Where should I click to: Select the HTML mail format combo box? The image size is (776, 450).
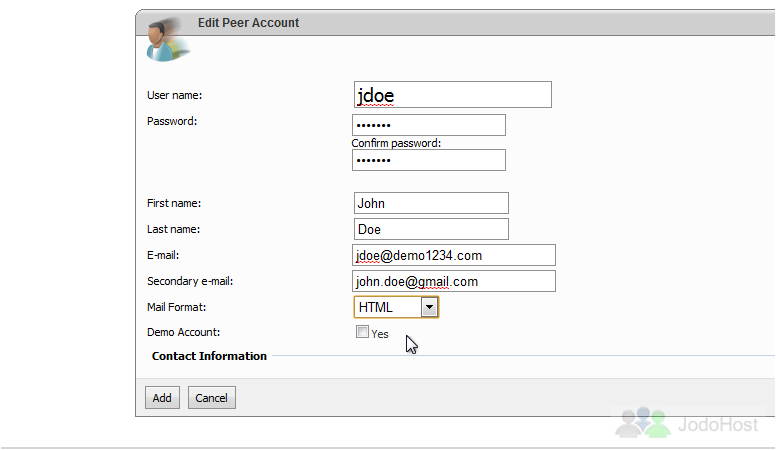(396, 307)
